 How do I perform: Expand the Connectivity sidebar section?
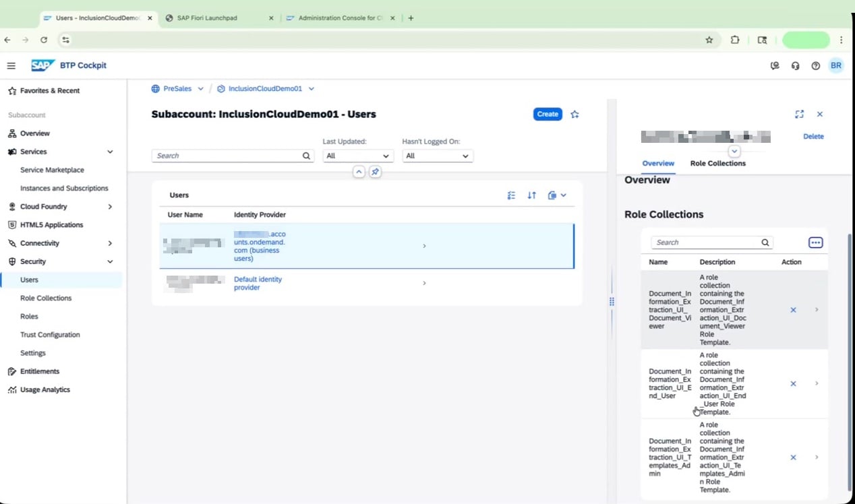point(110,243)
